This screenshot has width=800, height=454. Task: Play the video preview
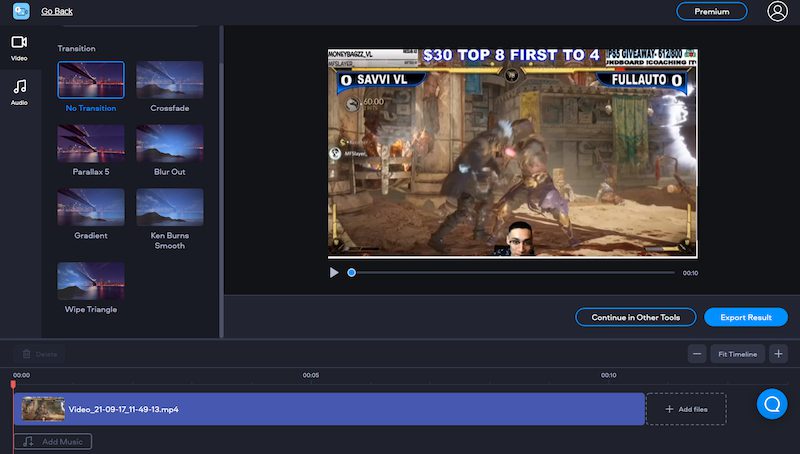334,273
